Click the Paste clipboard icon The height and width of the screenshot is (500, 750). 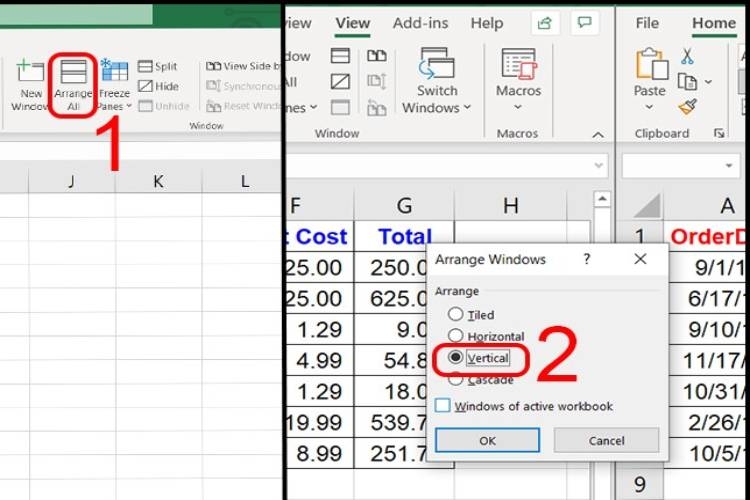(651, 64)
